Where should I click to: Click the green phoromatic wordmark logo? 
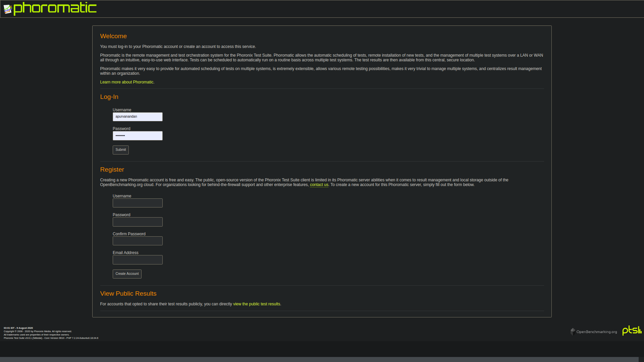click(x=55, y=8)
